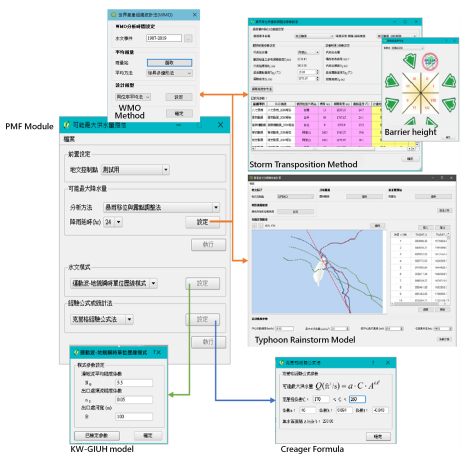Click 確定 in Creager Formula dialog
Screen dimensions: 470x470
[x=378, y=437]
